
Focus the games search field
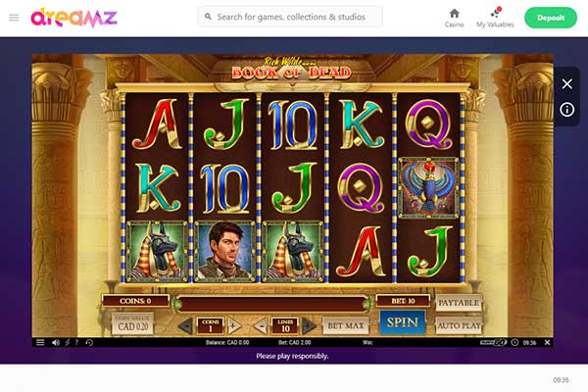coord(291,17)
